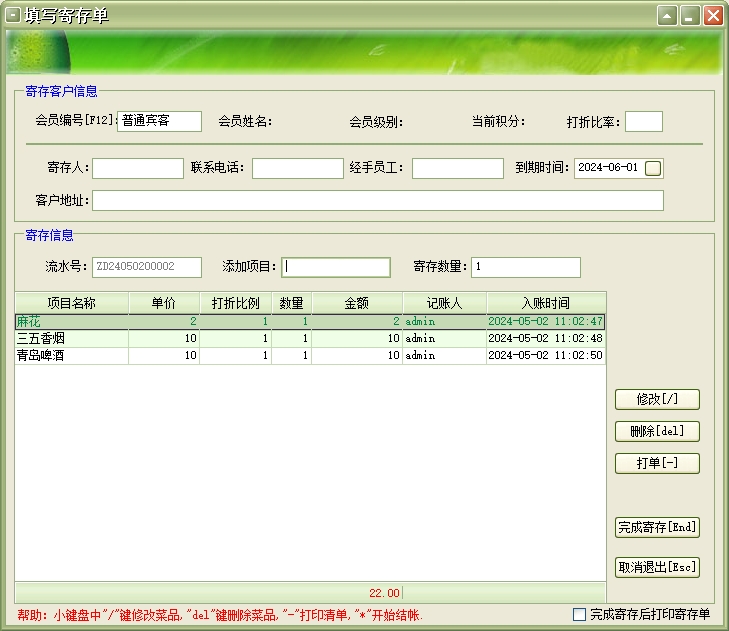Viewport: 729px width, 631px height.
Task: Click the 打单[-] print list button
Action: point(656,464)
